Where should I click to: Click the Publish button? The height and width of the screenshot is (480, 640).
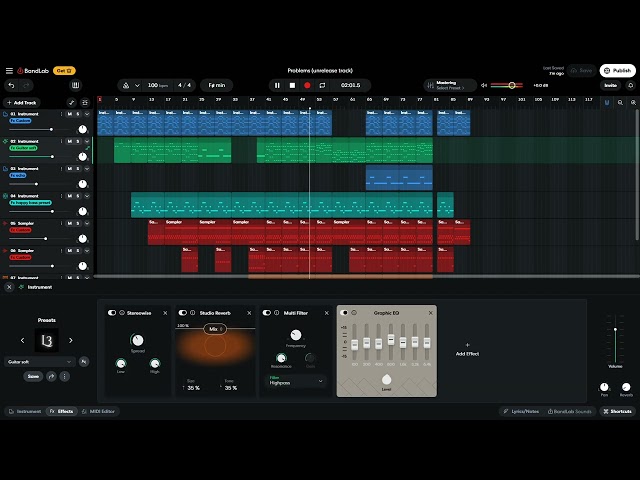point(618,70)
